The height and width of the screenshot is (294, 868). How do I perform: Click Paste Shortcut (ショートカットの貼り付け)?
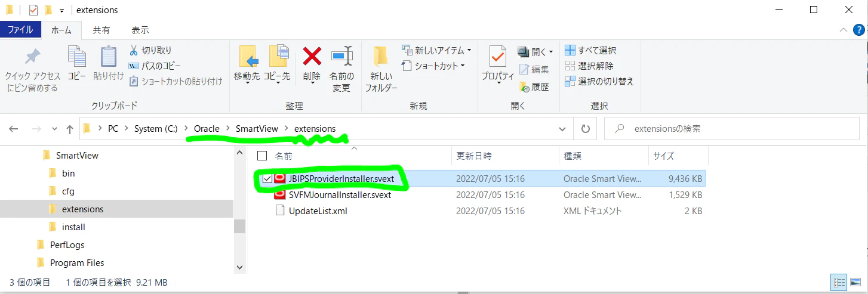click(176, 81)
